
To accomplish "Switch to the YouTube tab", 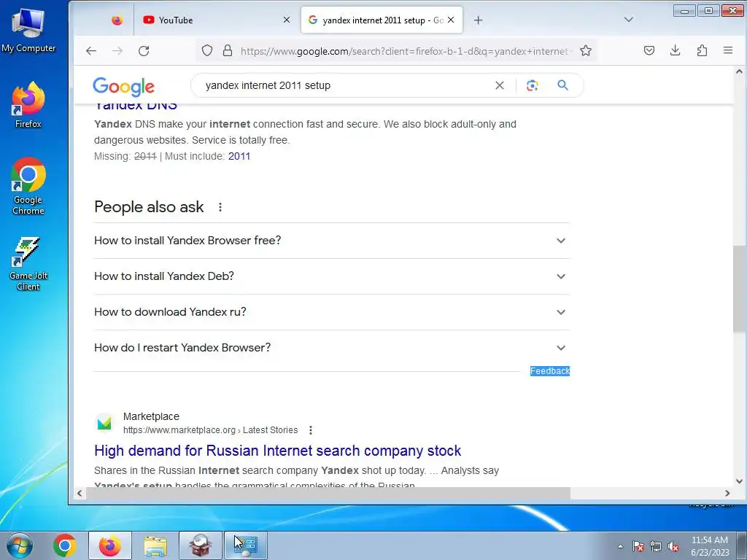I will click(x=217, y=20).
